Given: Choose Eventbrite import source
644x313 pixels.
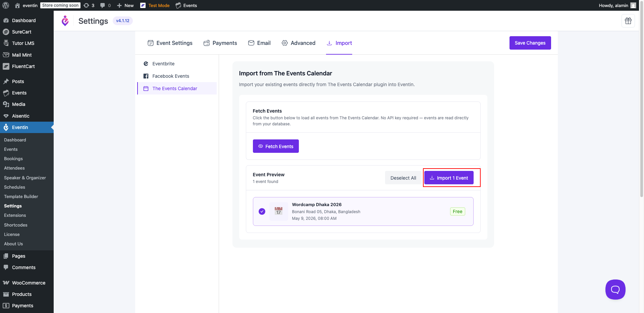Looking at the screenshot, I should pyautogui.click(x=177, y=64).
